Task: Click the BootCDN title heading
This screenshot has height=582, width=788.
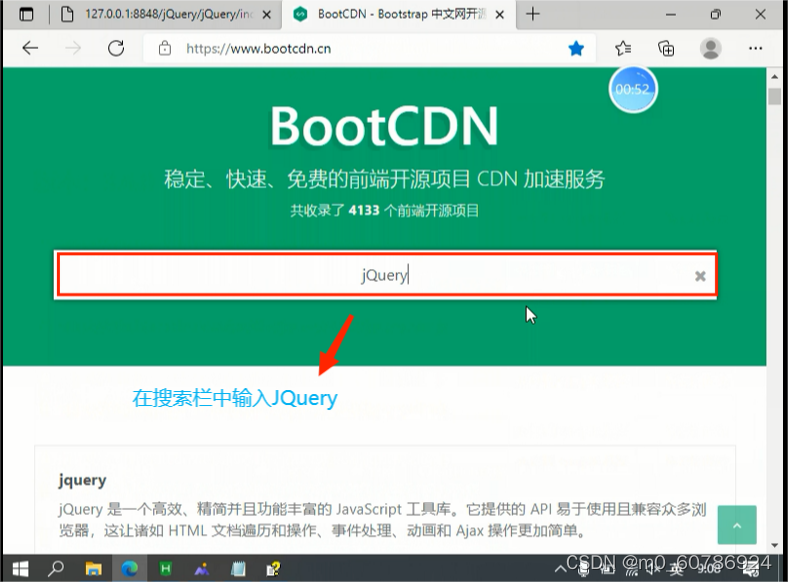Action: pyautogui.click(x=384, y=126)
